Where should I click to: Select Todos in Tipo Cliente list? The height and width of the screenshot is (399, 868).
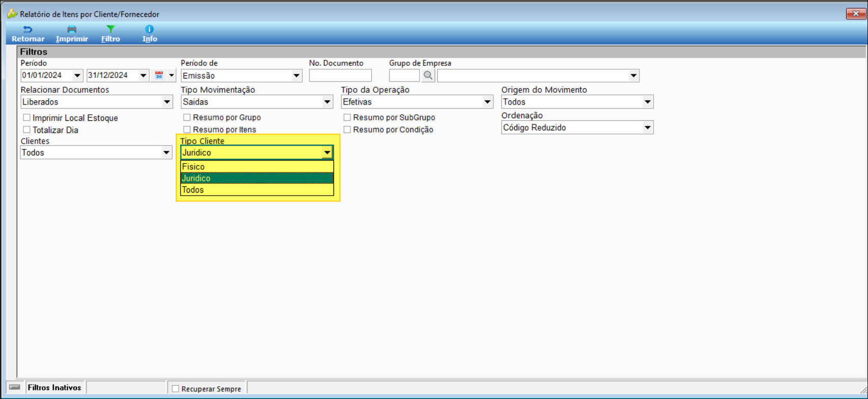pos(257,190)
